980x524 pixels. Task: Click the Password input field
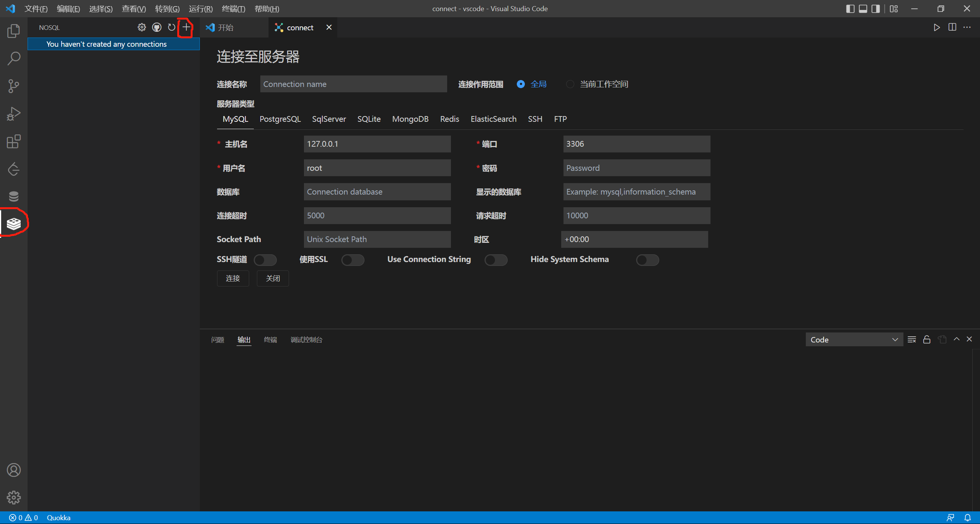pyautogui.click(x=636, y=168)
